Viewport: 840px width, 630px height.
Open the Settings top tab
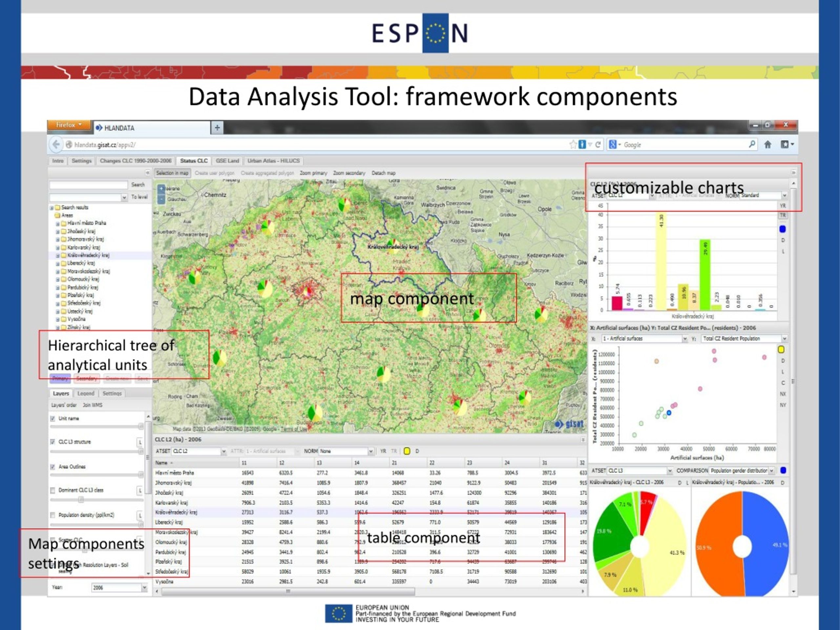point(82,161)
